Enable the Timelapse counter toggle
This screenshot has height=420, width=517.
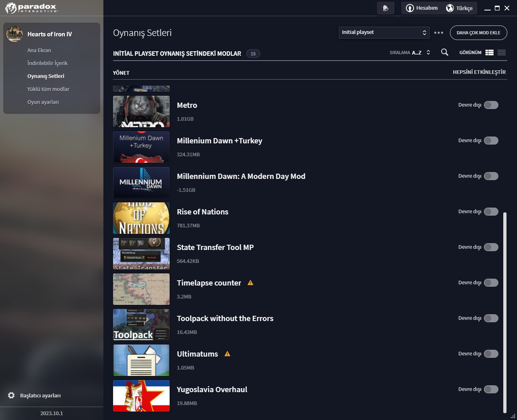pos(491,283)
